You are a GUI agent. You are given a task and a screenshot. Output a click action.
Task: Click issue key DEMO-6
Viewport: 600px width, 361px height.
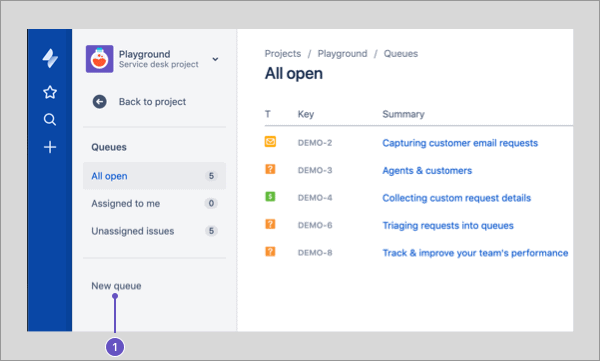click(x=315, y=225)
